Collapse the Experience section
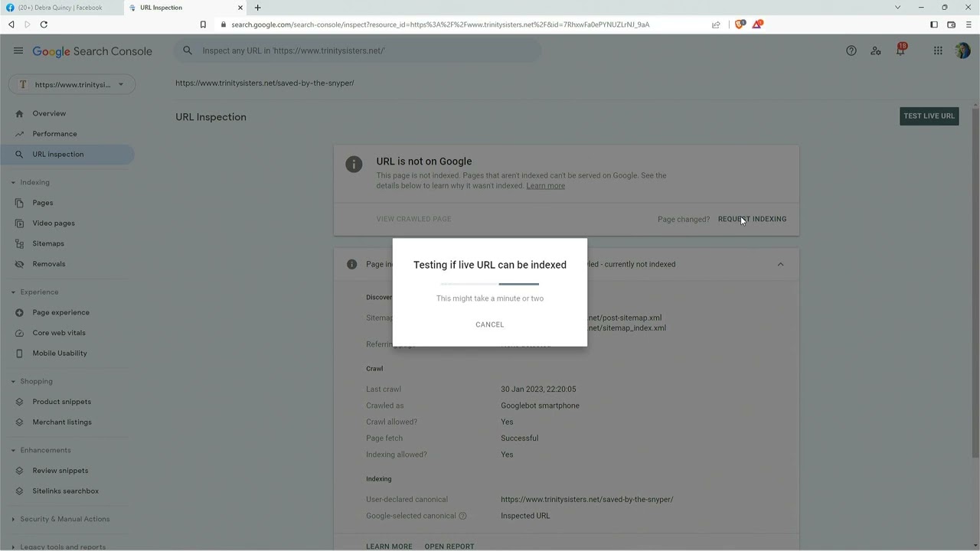This screenshot has height=551, width=980. point(13,292)
